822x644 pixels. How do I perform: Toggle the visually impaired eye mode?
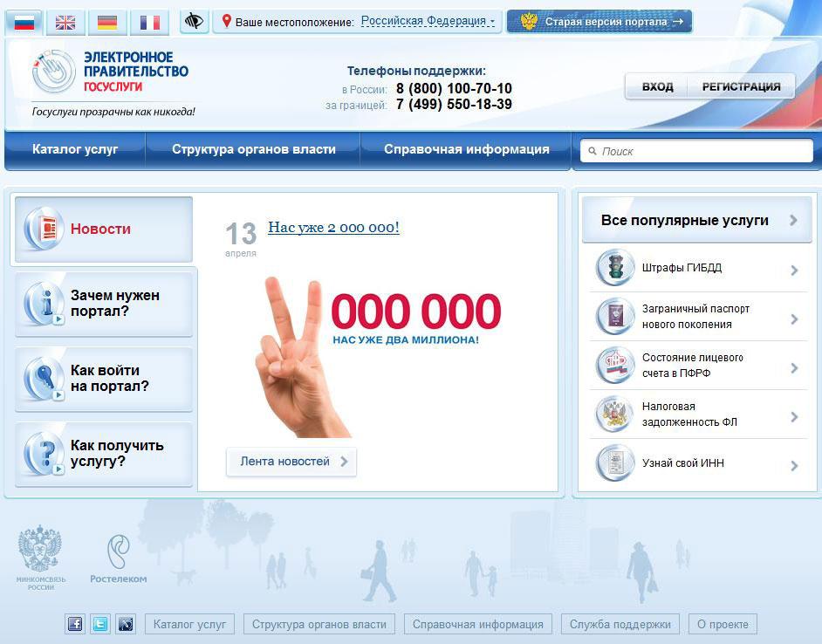(194, 21)
